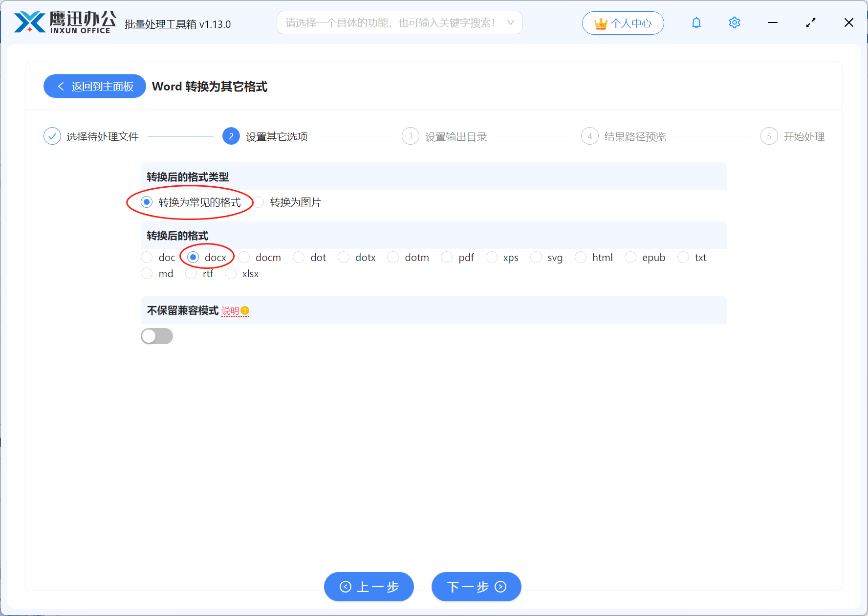Click the bell notification icon
The image size is (868, 616).
(x=696, y=22)
